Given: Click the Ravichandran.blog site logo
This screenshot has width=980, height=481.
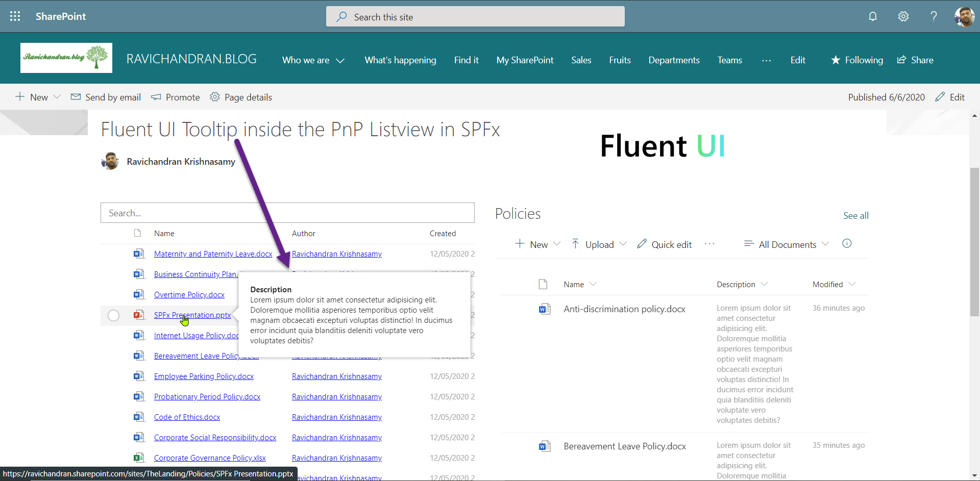Looking at the screenshot, I should pyautogui.click(x=66, y=58).
